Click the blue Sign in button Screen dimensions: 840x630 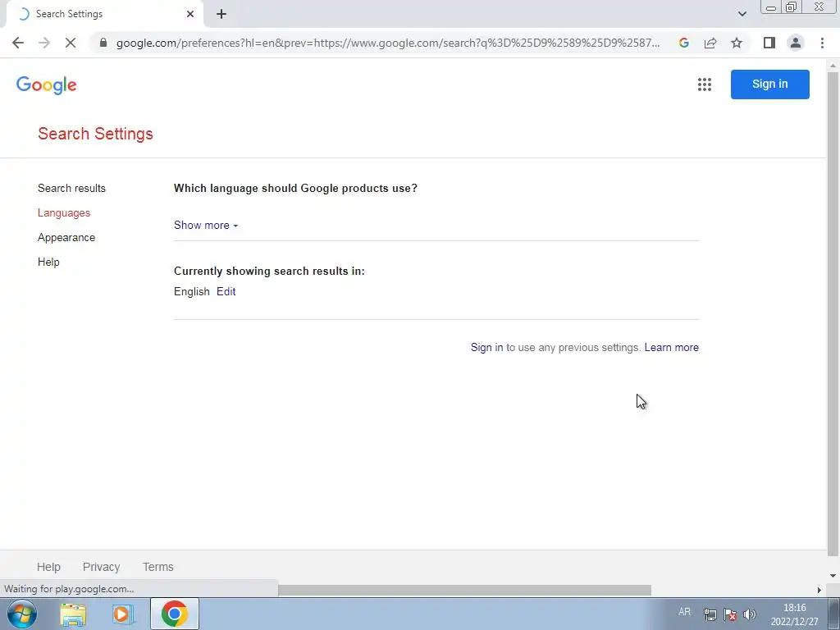pyautogui.click(x=769, y=84)
